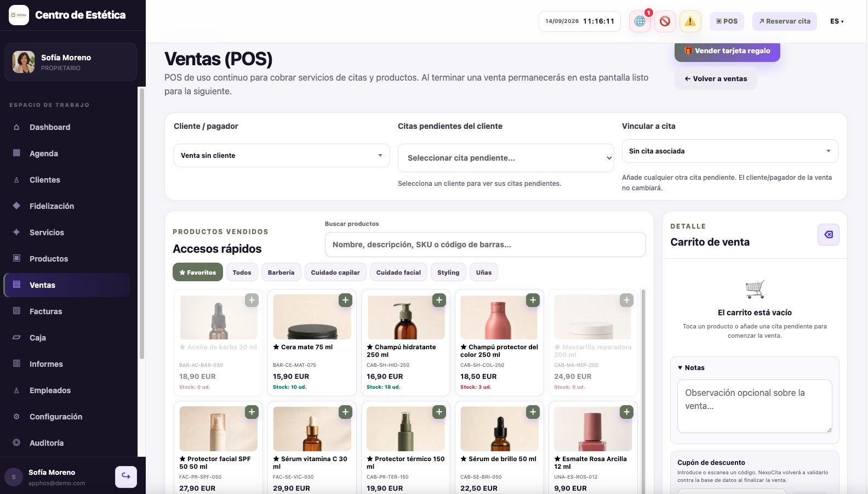Select Ventas in the sidebar
This screenshot has height=494, width=868.
(x=67, y=285)
